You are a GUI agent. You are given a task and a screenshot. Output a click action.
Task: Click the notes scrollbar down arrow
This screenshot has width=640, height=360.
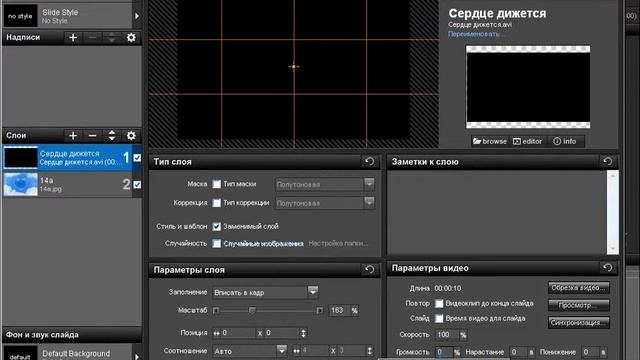612,249
